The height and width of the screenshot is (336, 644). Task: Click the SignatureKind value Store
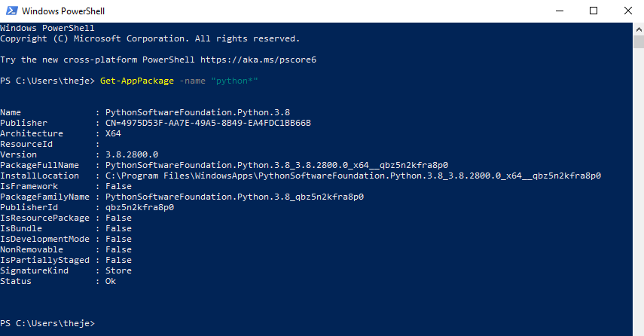(119, 270)
